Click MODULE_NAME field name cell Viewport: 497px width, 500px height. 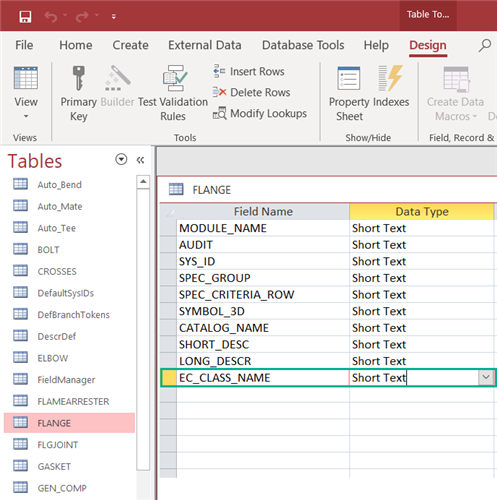point(263,228)
